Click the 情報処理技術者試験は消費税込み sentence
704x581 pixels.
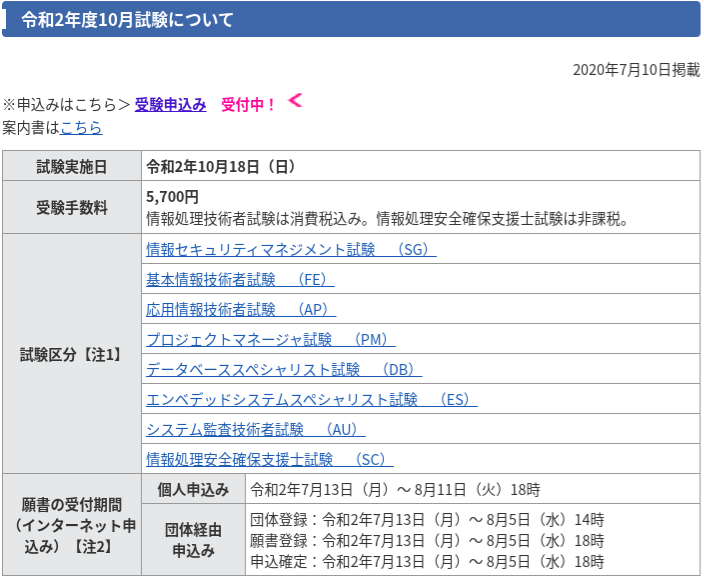(387, 219)
